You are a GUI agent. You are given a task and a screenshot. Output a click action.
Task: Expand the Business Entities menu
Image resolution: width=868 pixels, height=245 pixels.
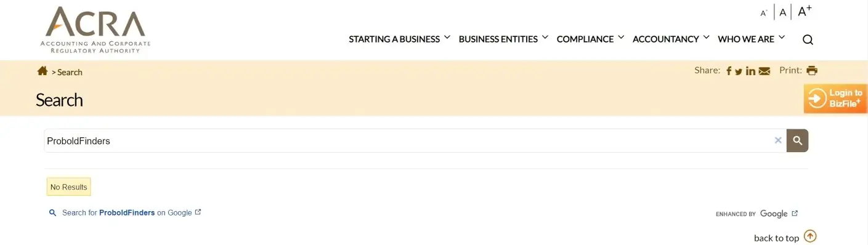503,39
